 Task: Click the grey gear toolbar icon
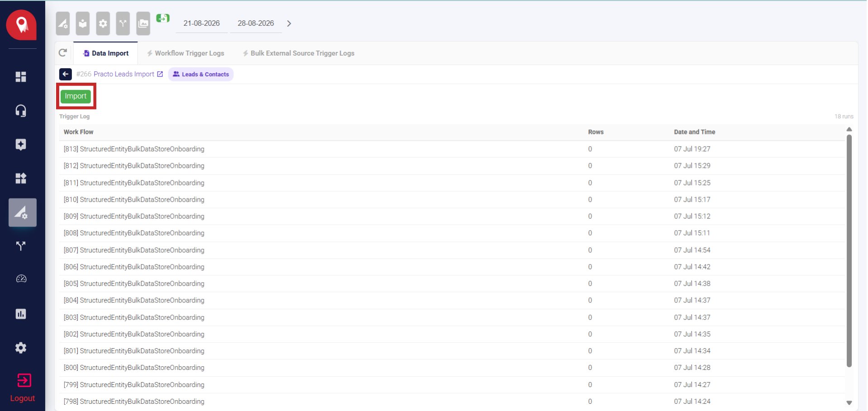[103, 24]
